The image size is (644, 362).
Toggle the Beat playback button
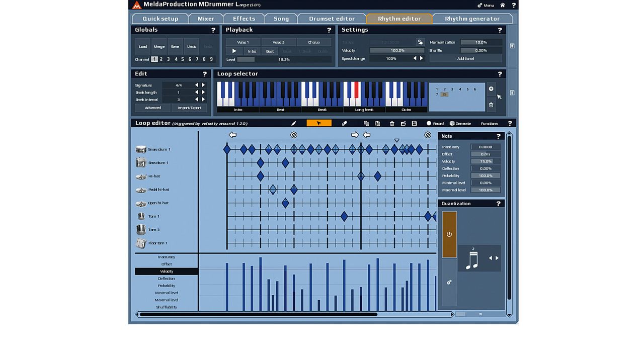270,51
